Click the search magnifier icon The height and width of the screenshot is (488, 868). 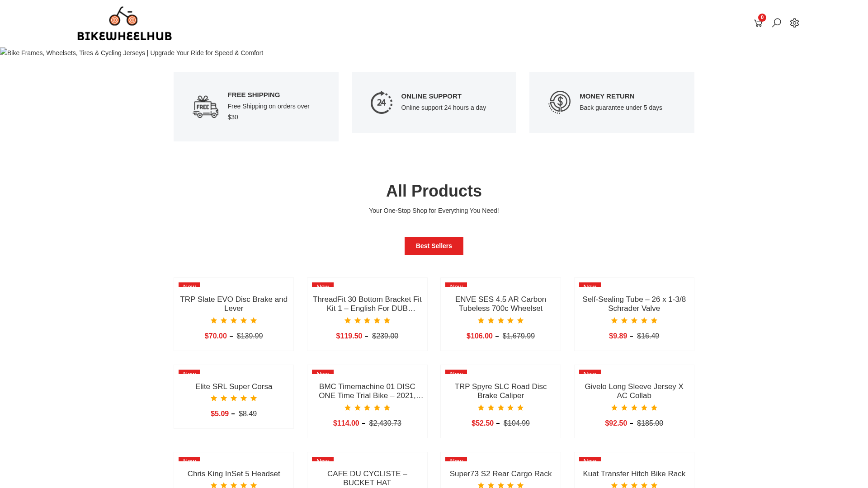click(776, 23)
